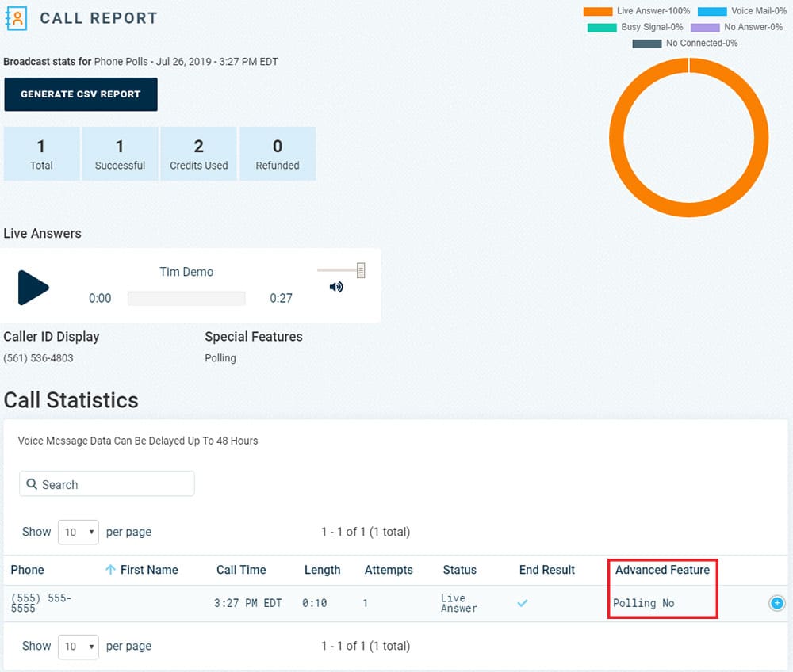The height and width of the screenshot is (672, 793).
Task: Open the top Show per page dropdown
Action: click(x=79, y=532)
